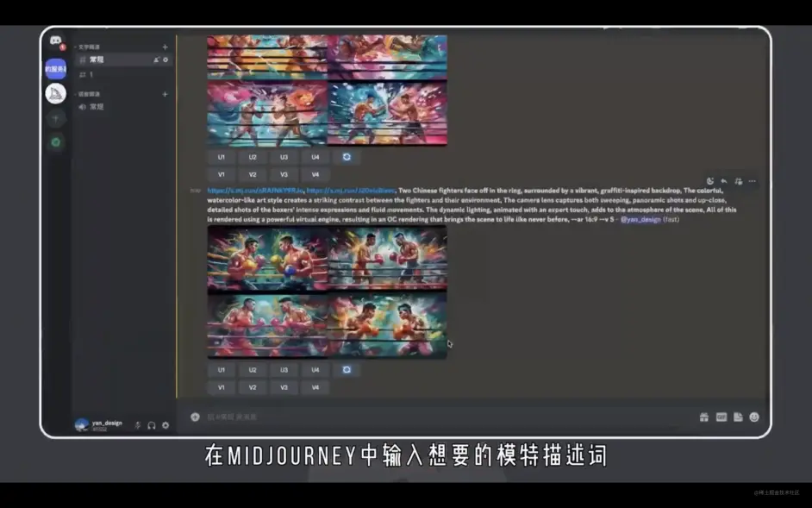Create thread from message hover toolbar
812x508 pixels.
[x=738, y=181]
